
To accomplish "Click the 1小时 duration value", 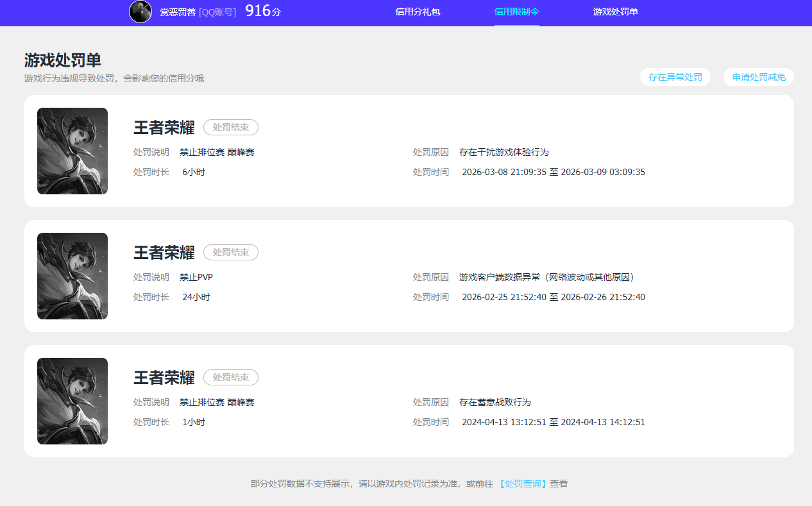I will [194, 422].
